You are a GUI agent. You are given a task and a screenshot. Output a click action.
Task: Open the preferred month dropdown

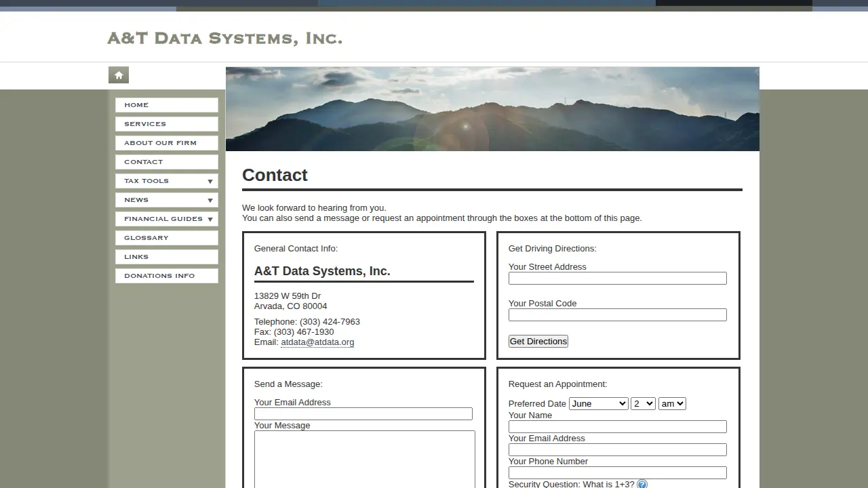point(599,404)
